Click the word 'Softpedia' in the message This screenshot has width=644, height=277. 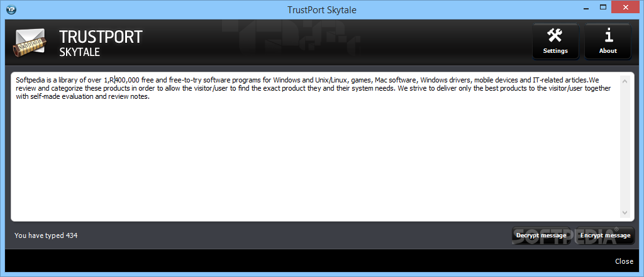(x=30, y=80)
